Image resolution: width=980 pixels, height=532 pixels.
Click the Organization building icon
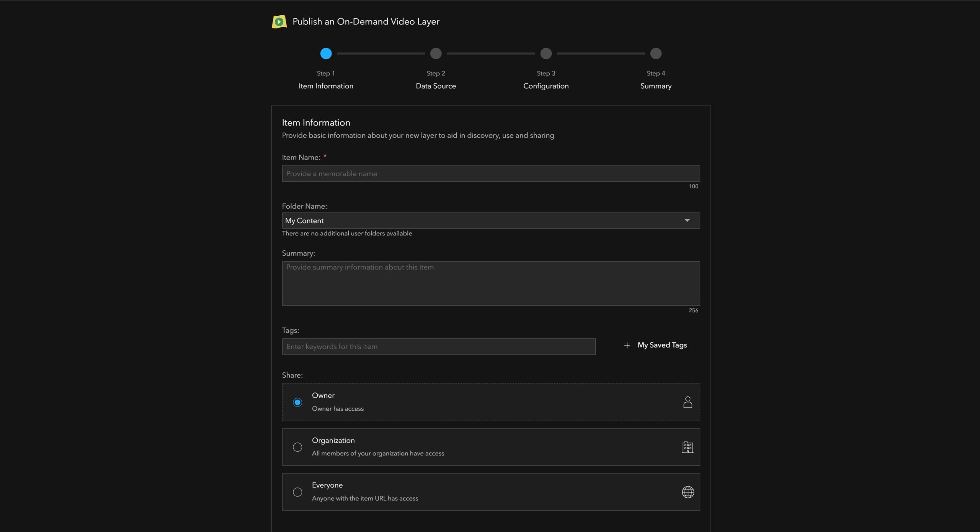point(688,447)
